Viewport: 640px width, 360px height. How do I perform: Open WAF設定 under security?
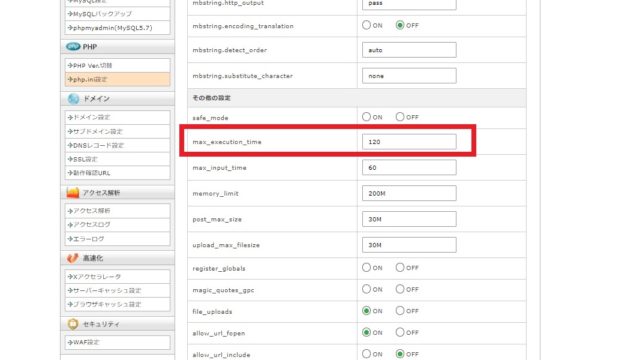tap(117, 342)
